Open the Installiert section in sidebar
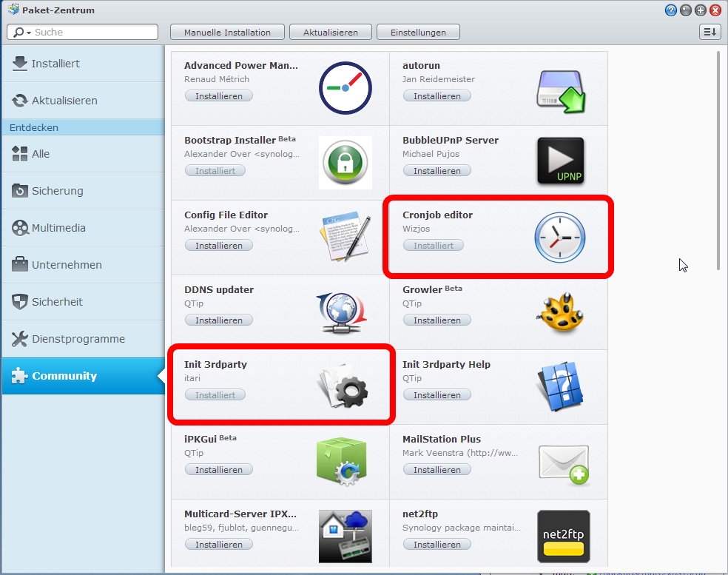The height and width of the screenshot is (575, 728). click(83, 64)
